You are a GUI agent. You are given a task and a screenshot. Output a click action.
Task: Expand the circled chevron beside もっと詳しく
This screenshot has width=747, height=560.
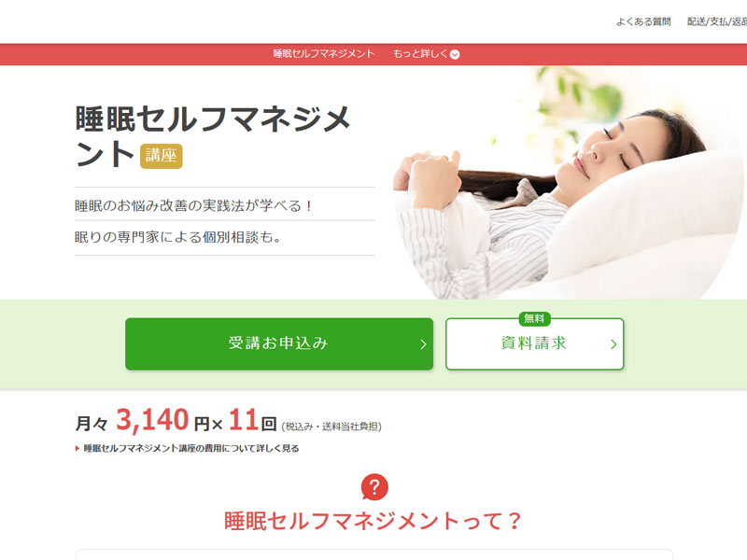[455, 54]
